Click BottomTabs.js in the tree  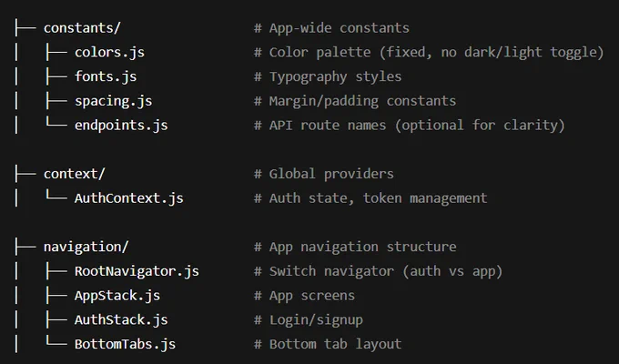[125, 344]
